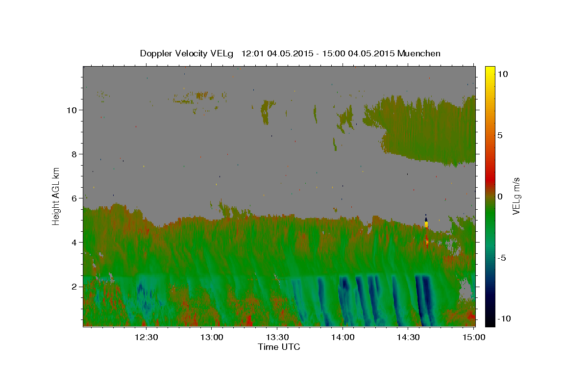This screenshot has height=392, width=588.
Task: Click the 'VELg m/s' colorbar title
Action: 516,196
